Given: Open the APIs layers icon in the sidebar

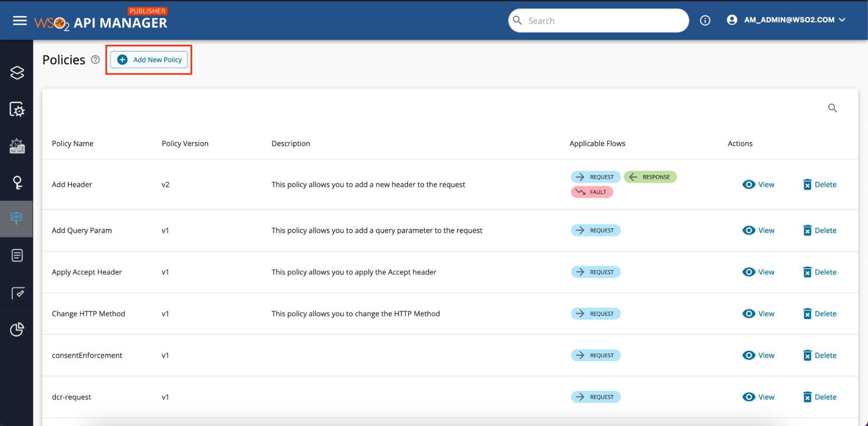Looking at the screenshot, I should (17, 73).
